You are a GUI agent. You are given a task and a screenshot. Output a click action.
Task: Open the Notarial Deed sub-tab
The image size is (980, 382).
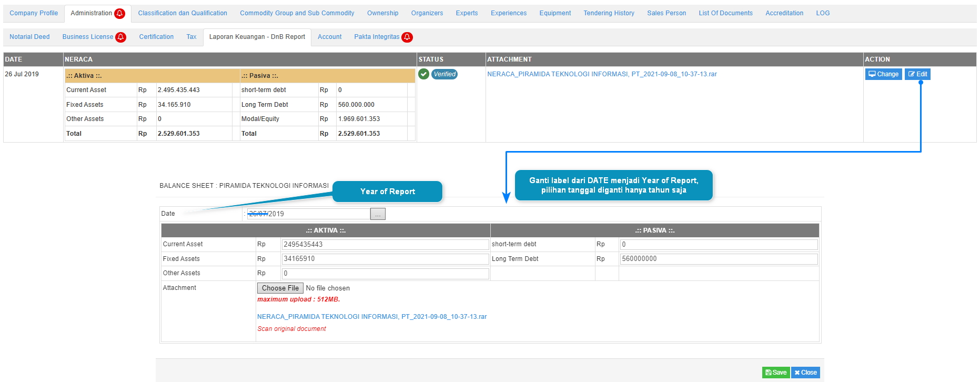tap(29, 37)
